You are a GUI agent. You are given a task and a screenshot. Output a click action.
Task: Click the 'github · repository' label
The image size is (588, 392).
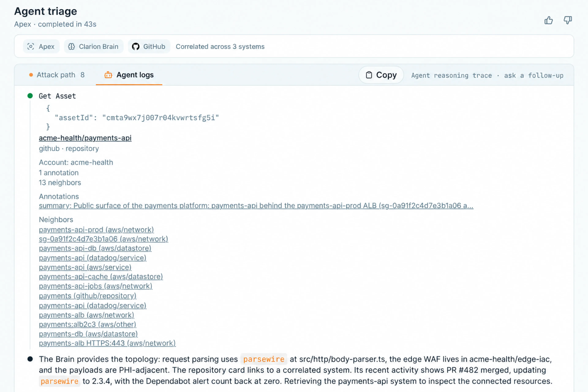[69, 149]
